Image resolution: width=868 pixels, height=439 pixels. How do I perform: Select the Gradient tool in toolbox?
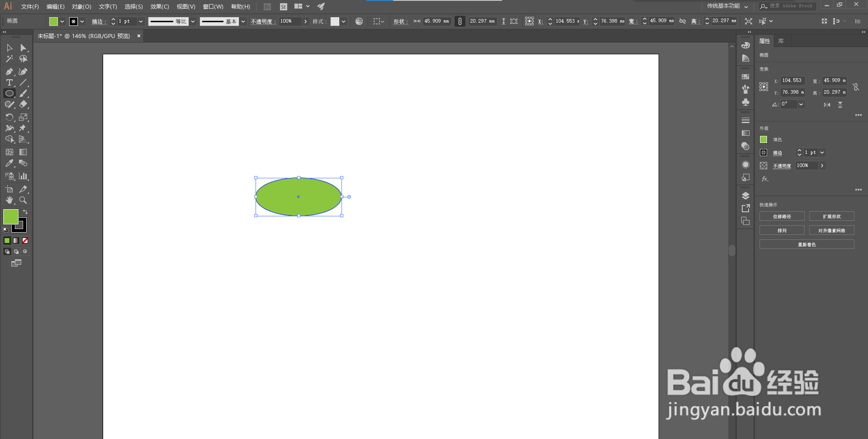[x=23, y=152]
